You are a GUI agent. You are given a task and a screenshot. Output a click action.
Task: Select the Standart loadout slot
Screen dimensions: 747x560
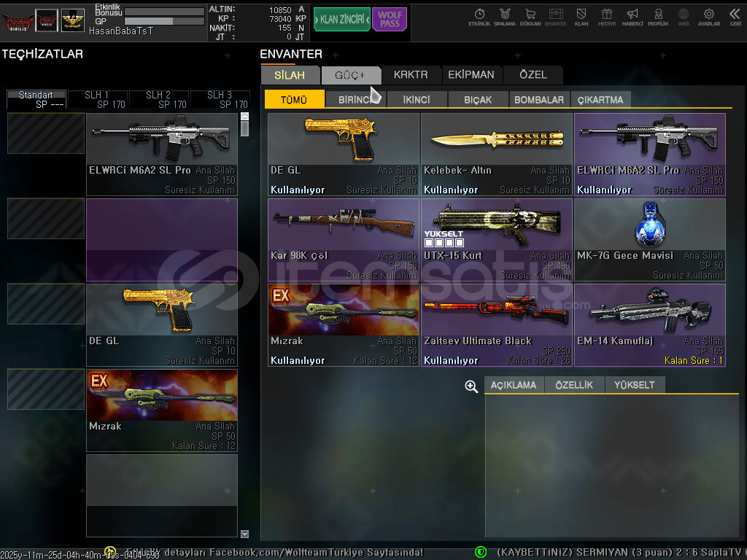[36, 99]
